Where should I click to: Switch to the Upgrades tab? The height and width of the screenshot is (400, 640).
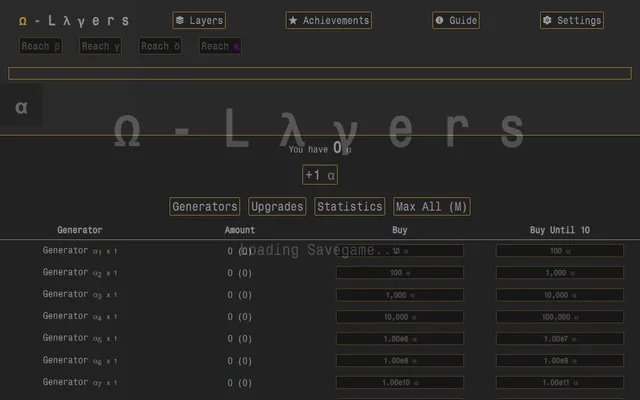(x=277, y=207)
